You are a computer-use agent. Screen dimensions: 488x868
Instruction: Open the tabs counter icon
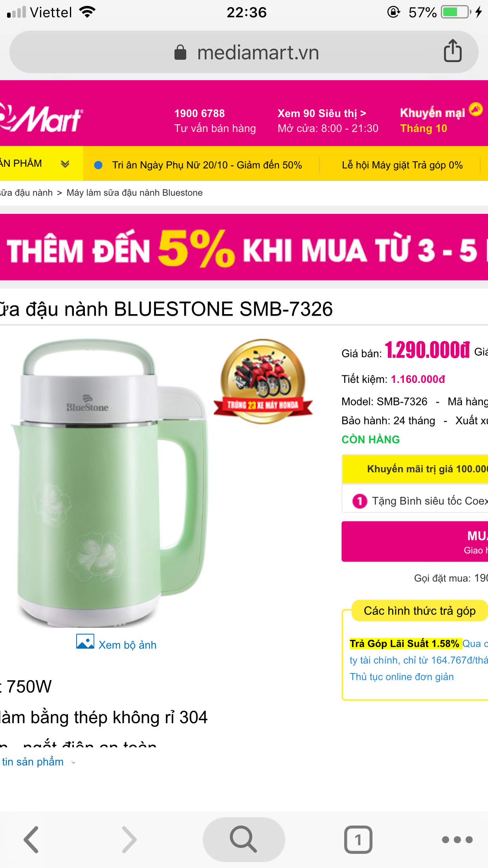358,840
